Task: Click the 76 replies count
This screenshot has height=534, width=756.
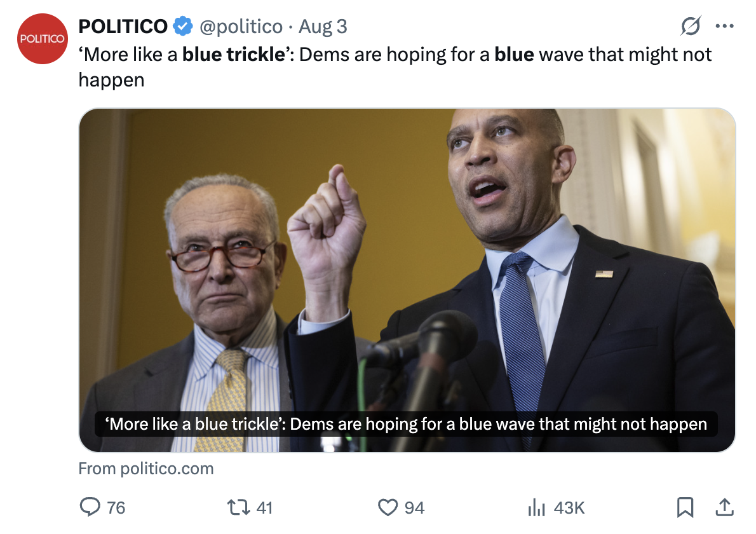Action: coord(116,507)
